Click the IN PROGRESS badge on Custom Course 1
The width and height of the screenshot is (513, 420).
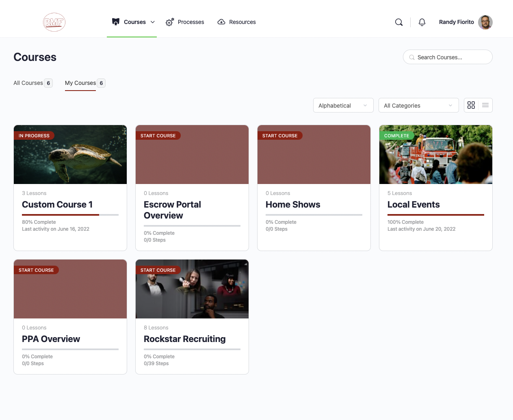[34, 136]
